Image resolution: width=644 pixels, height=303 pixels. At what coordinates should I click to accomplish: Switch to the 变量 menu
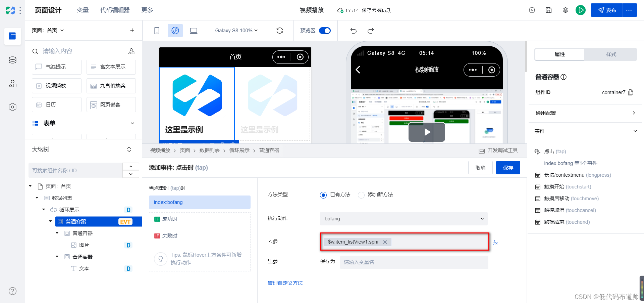coord(83,10)
